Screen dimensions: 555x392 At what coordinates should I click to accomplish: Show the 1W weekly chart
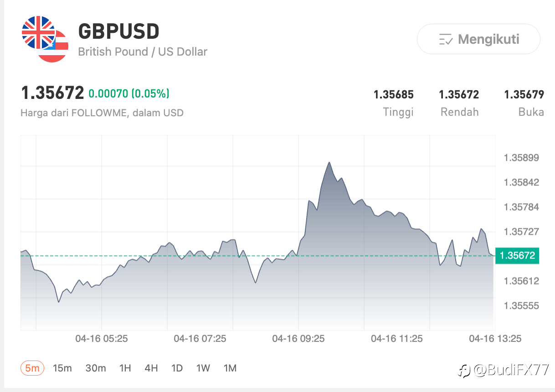click(x=203, y=368)
